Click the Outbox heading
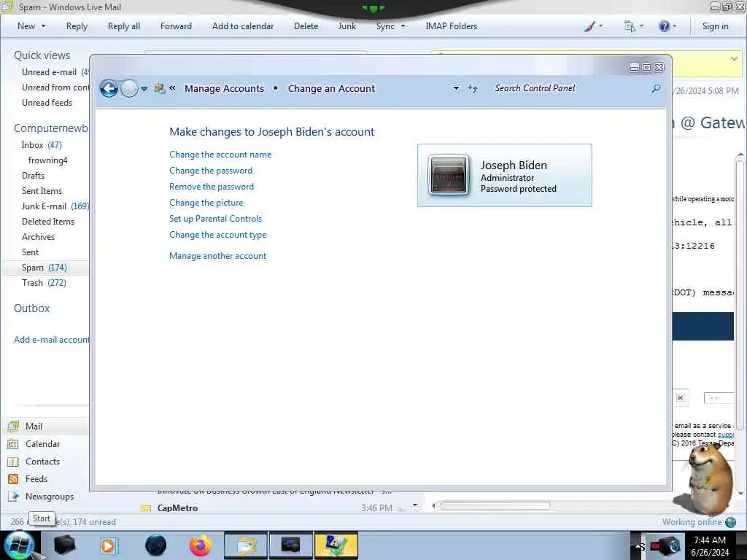 (32, 308)
